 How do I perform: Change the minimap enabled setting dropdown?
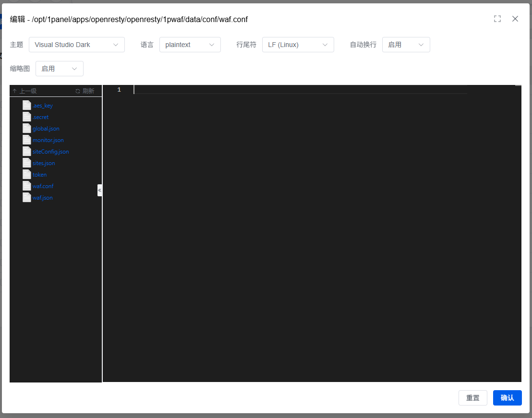click(x=59, y=69)
